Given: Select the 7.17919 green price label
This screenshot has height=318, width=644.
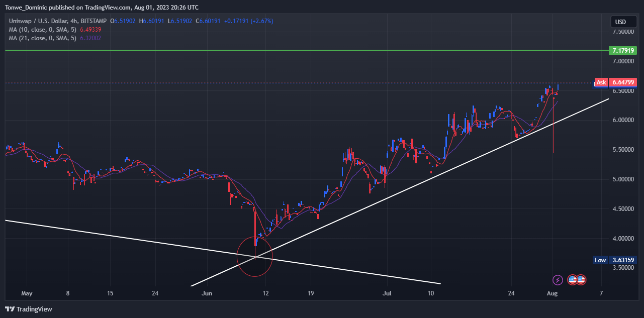Looking at the screenshot, I should coord(622,51).
